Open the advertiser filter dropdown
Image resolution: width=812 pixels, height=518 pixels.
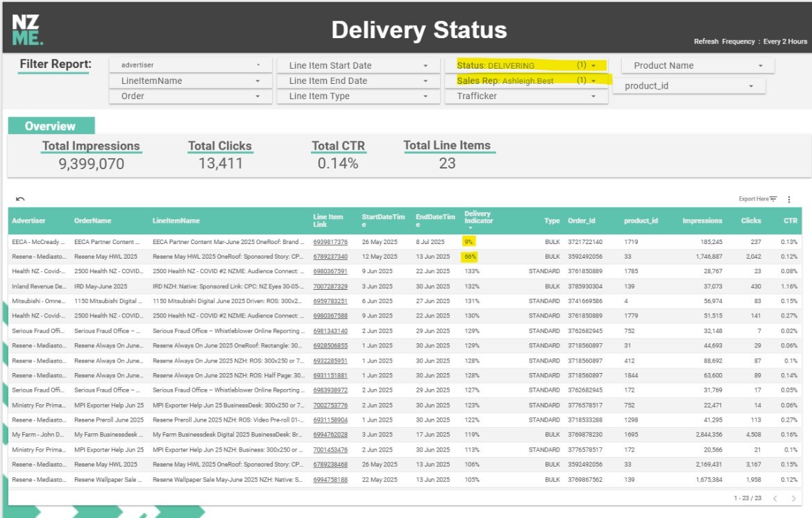258,65
